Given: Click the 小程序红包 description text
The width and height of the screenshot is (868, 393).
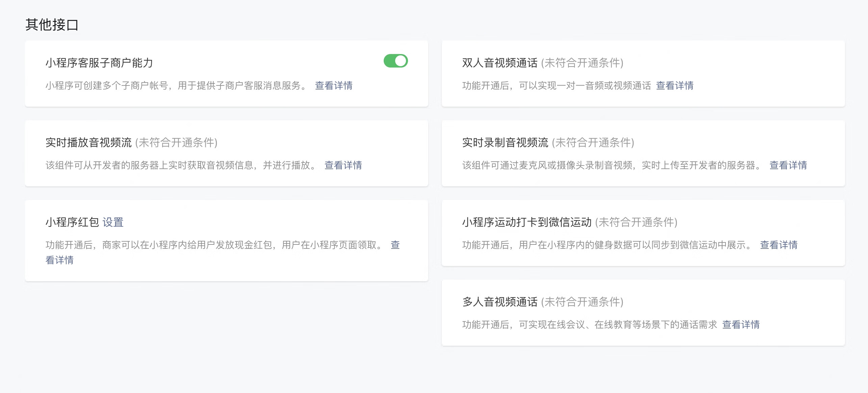Looking at the screenshot, I should [x=213, y=245].
